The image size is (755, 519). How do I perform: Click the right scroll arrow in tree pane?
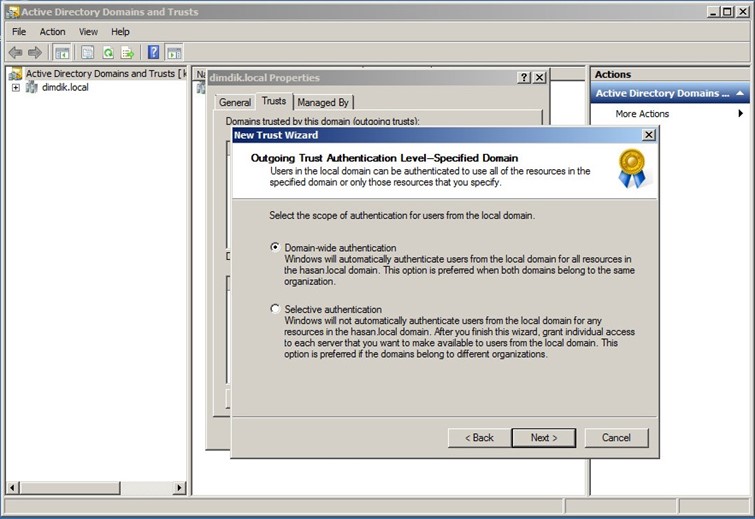[x=179, y=488]
